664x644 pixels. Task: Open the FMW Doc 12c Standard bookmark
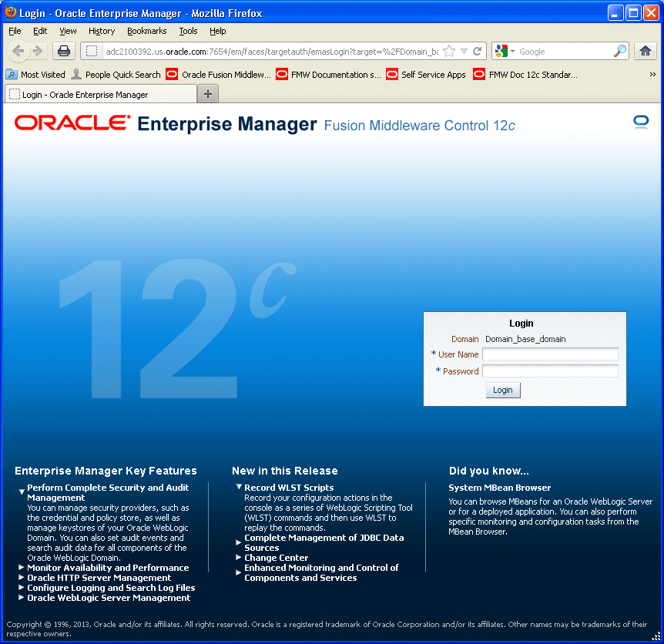[525, 75]
